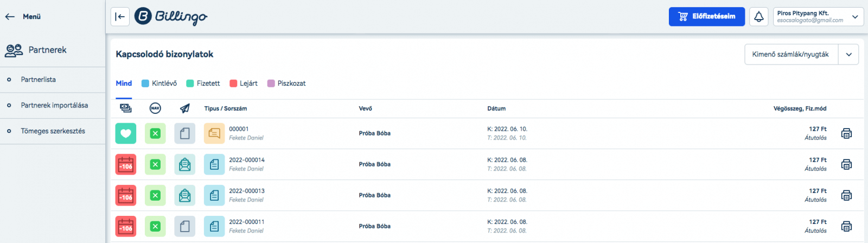Select the Mind tab
Screen dimensions: 868x243
(124, 84)
